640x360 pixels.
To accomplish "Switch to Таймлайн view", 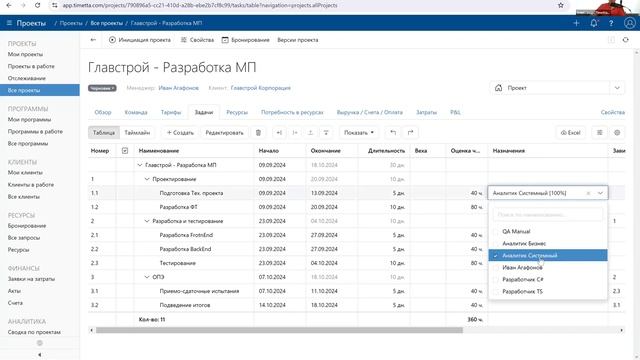I will pos(137,133).
